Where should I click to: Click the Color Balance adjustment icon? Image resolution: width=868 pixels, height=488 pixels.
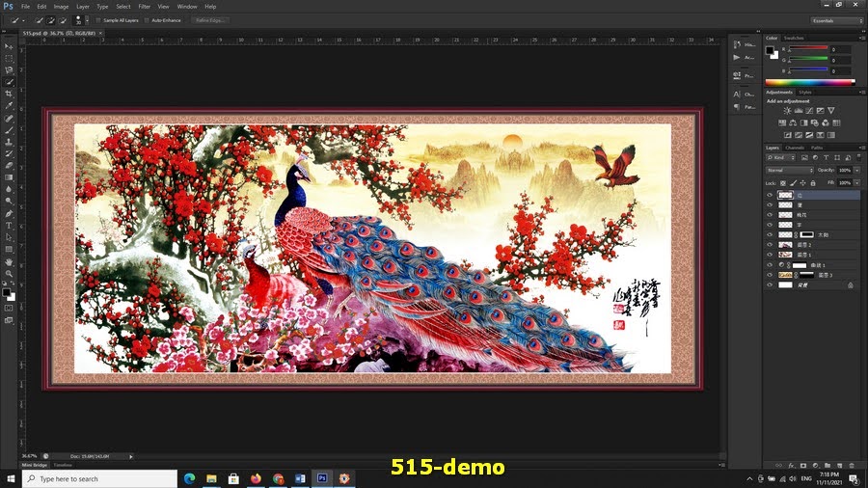[793, 122]
